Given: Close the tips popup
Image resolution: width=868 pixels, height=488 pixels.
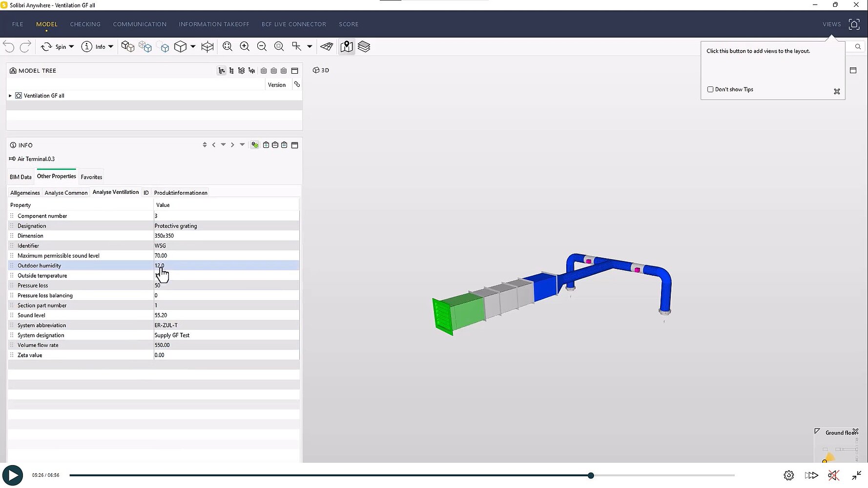Looking at the screenshot, I should [x=837, y=92].
